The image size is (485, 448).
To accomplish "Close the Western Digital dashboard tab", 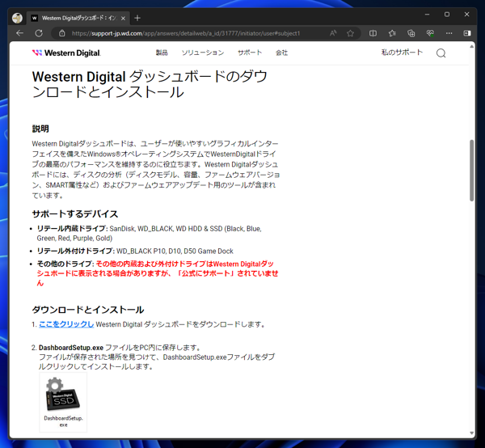I will (123, 19).
